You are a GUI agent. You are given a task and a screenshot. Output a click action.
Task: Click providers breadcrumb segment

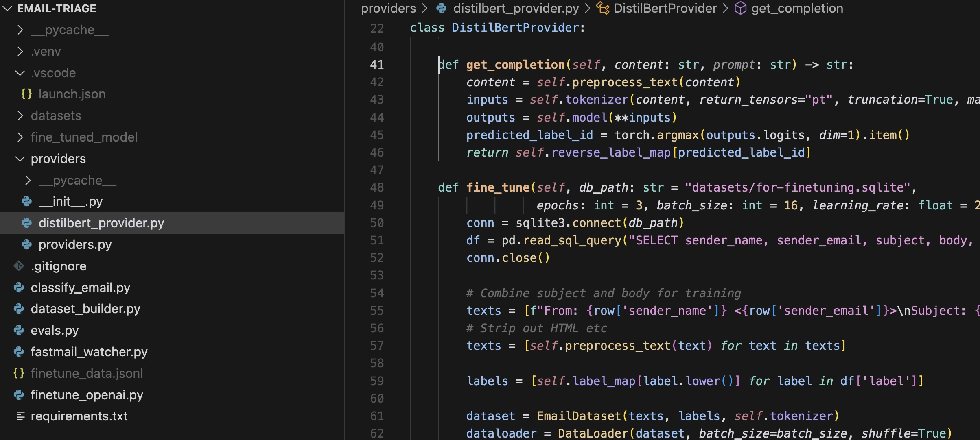point(388,8)
